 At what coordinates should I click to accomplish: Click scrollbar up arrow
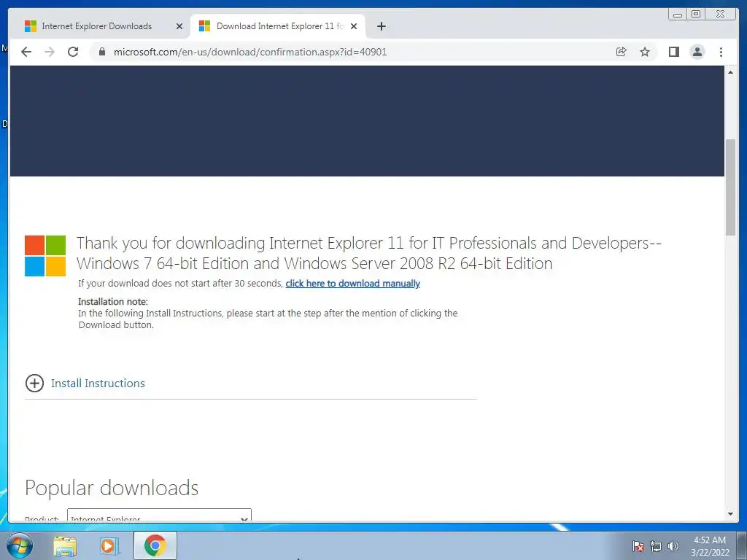[730, 72]
